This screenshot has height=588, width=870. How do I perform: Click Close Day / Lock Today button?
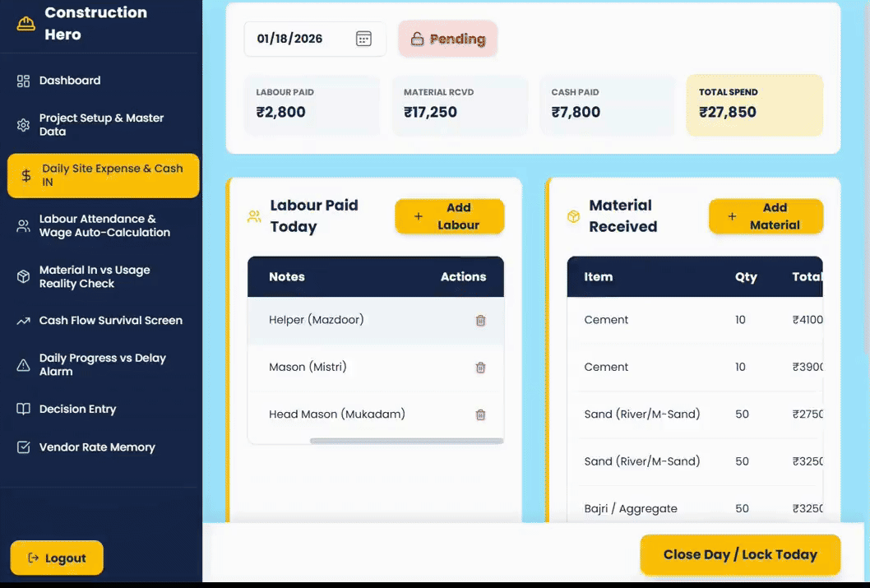coord(740,554)
